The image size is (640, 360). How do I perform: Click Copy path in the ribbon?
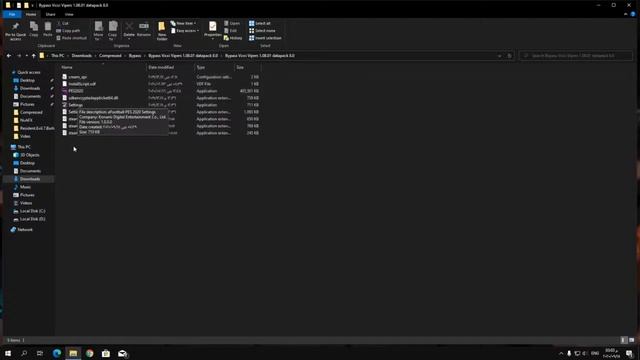68,31
